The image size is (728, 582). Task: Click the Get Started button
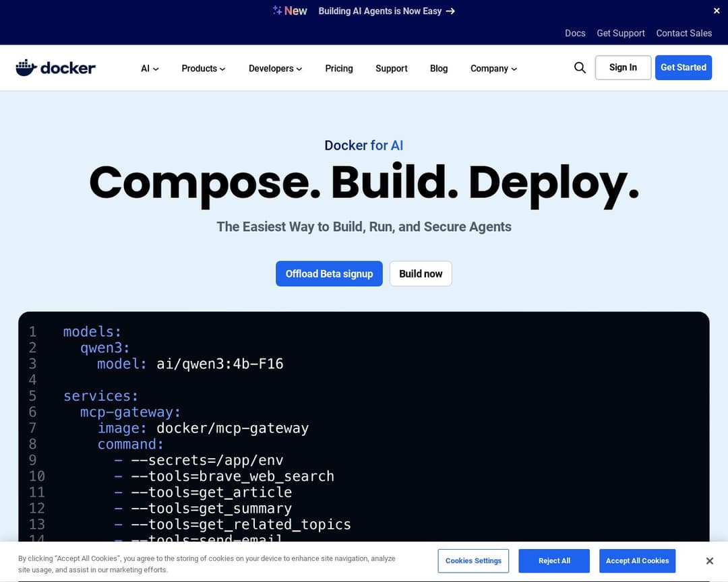(x=684, y=67)
